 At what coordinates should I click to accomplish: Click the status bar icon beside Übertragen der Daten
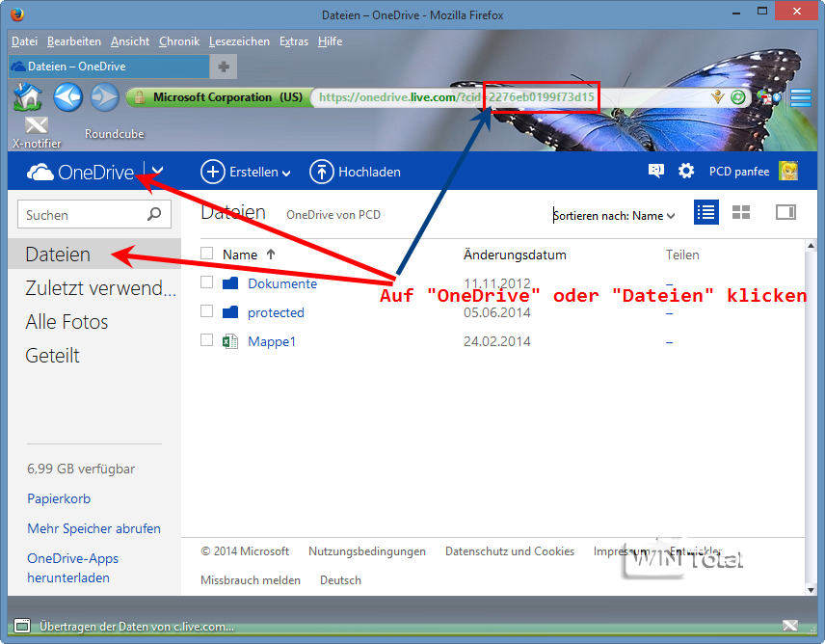coord(22,626)
